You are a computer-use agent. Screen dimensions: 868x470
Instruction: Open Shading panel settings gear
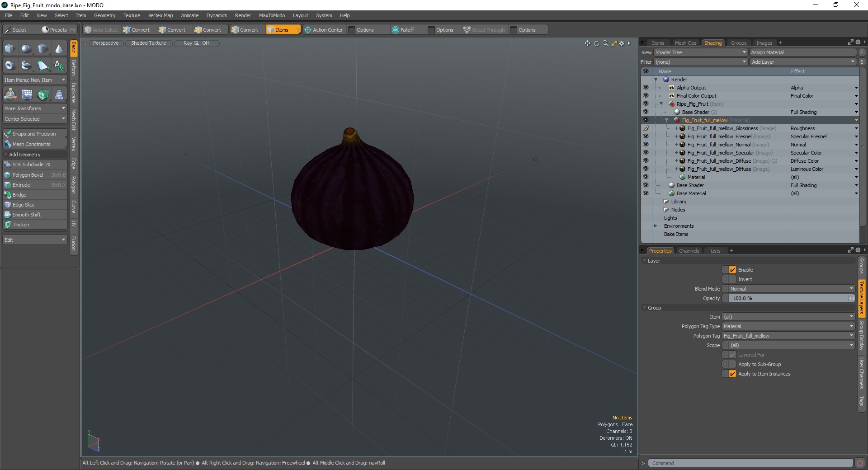pos(858,42)
